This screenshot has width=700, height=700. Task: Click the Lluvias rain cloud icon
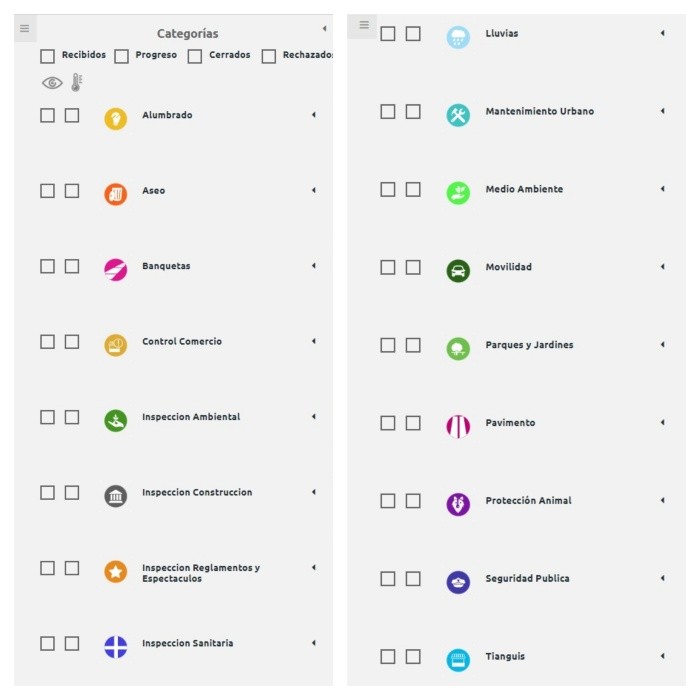click(x=458, y=37)
